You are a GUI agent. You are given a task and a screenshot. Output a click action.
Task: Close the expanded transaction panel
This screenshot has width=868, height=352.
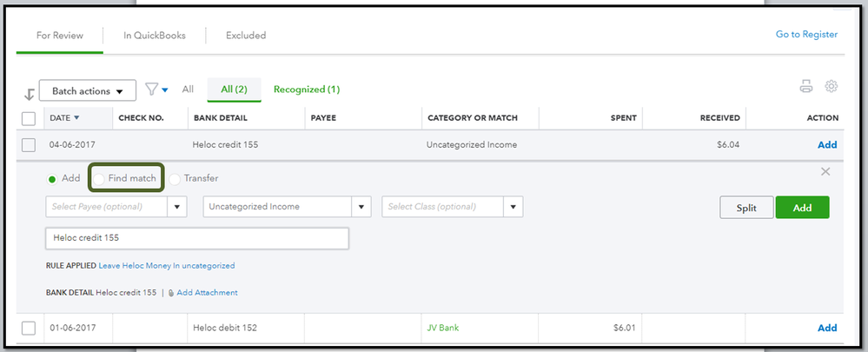[825, 172]
